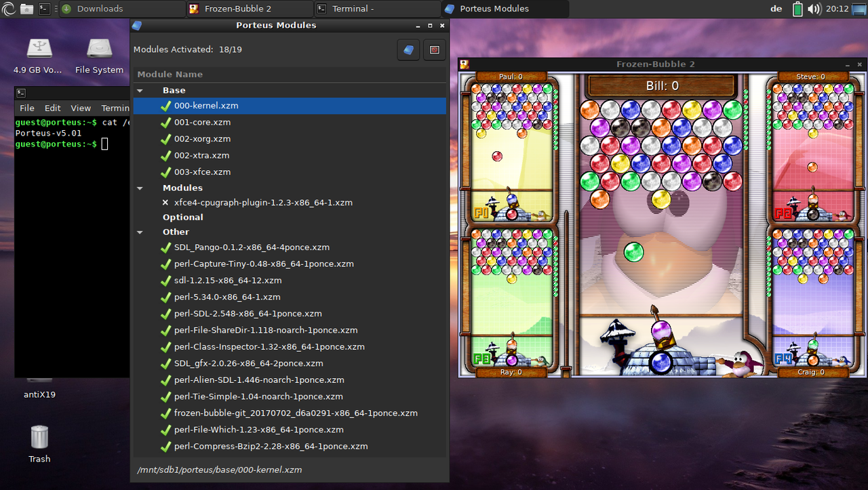Open the Terminal menu in Terminal window
The height and width of the screenshot is (490, 868).
(114, 108)
